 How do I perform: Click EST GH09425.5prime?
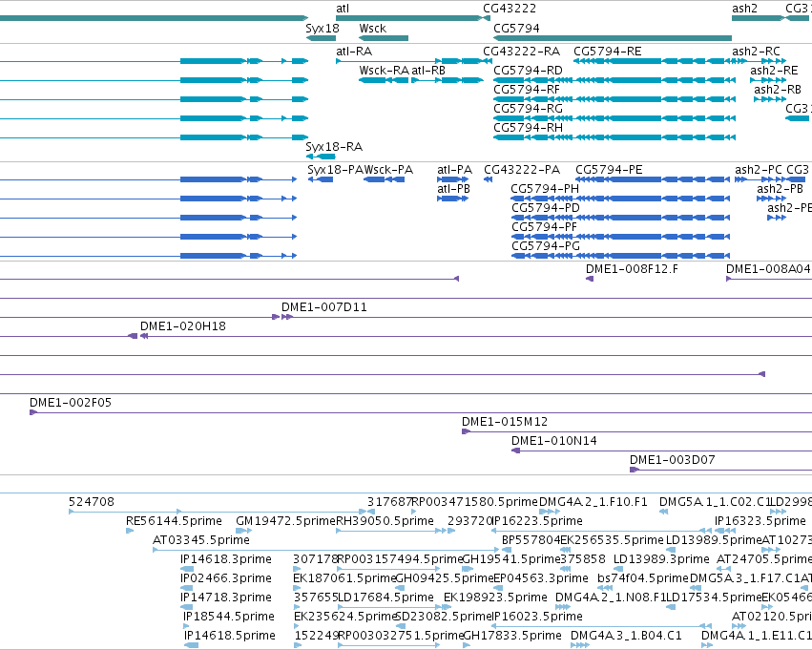tap(445, 578)
